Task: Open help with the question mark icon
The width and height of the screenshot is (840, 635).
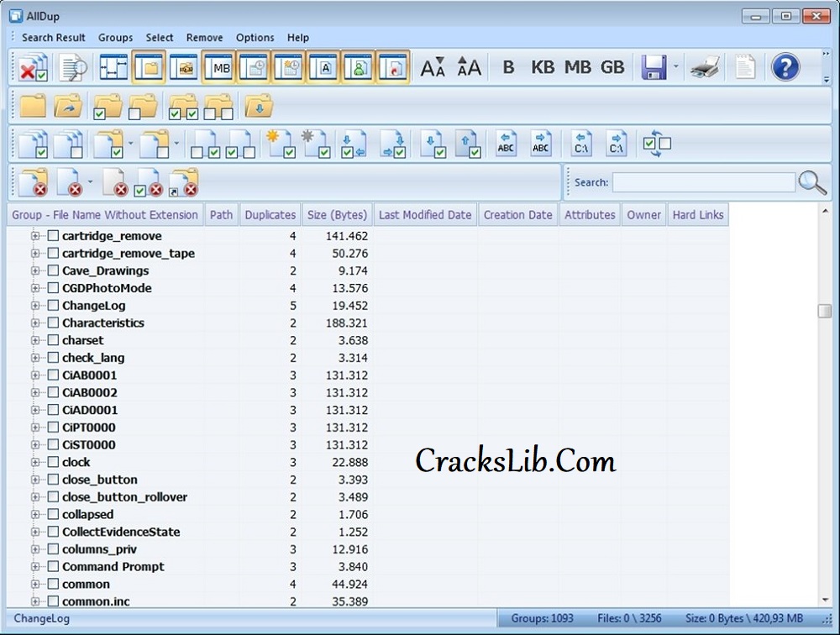Action: pyautogui.click(x=785, y=67)
